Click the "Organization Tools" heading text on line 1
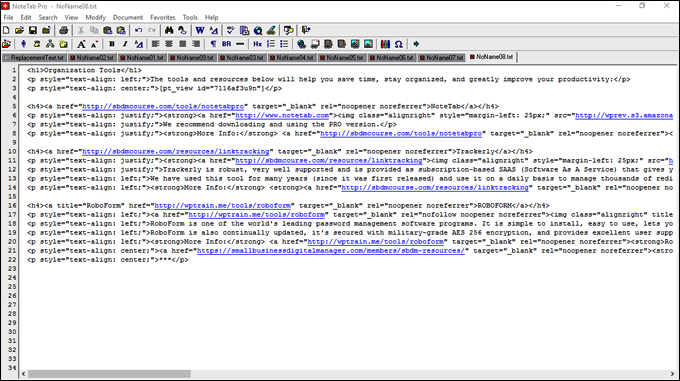The height and width of the screenshot is (381, 680). pos(82,70)
